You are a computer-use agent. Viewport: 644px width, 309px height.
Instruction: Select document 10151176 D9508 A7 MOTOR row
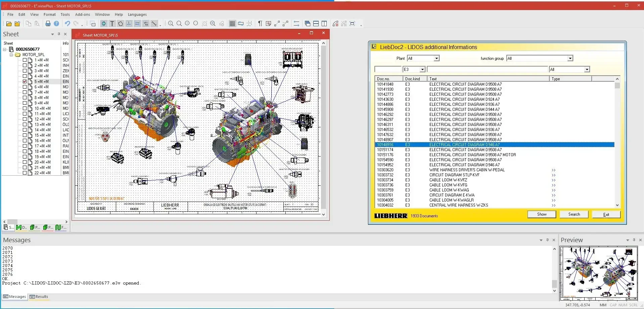click(x=495, y=155)
